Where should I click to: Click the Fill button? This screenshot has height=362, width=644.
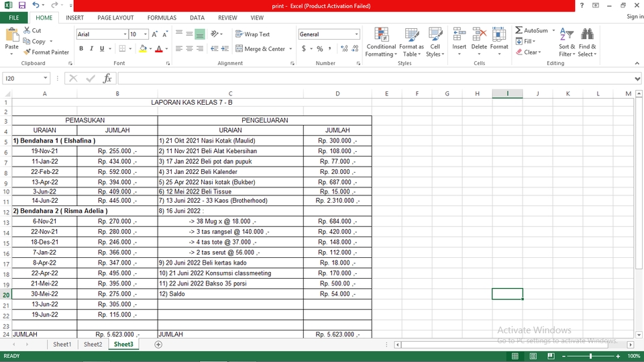click(x=526, y=41)
